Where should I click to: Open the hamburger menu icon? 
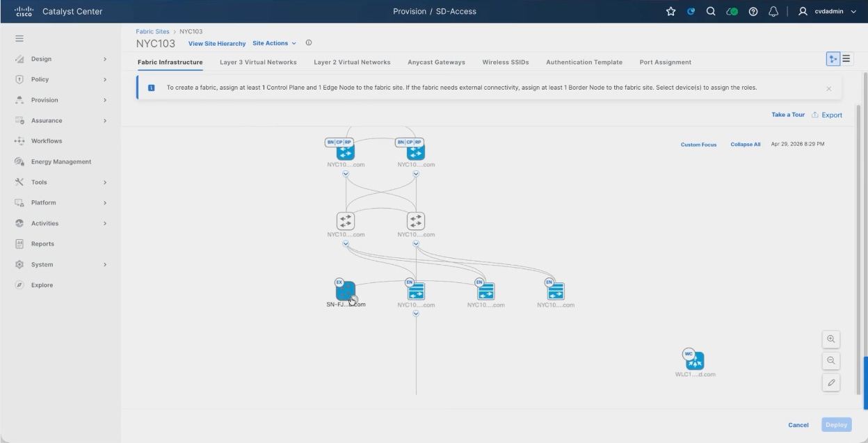pos(19,38)
